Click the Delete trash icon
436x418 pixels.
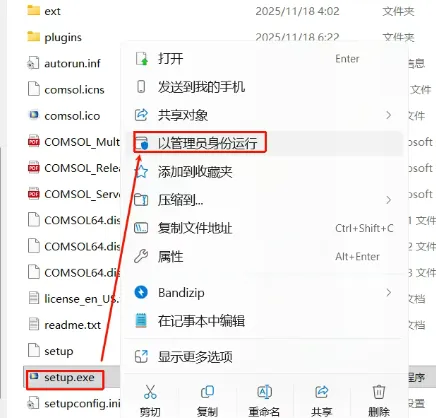379,392
